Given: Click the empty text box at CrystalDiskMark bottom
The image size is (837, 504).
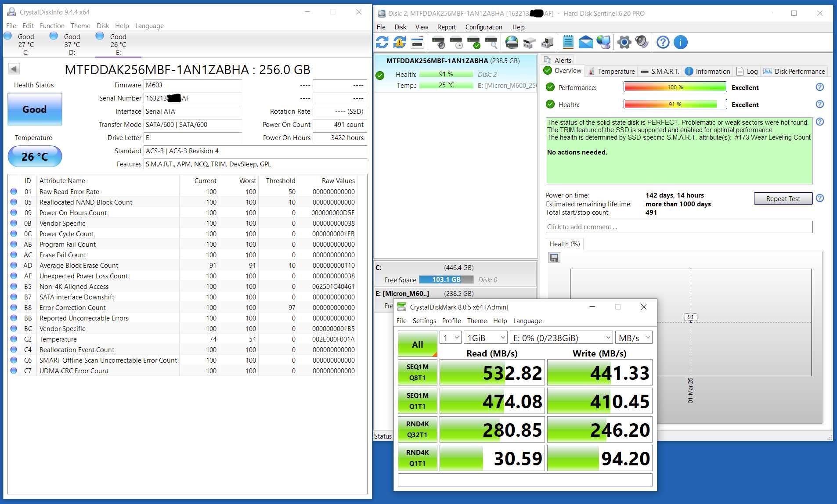Looking at the screenshot, I should 525,479.
